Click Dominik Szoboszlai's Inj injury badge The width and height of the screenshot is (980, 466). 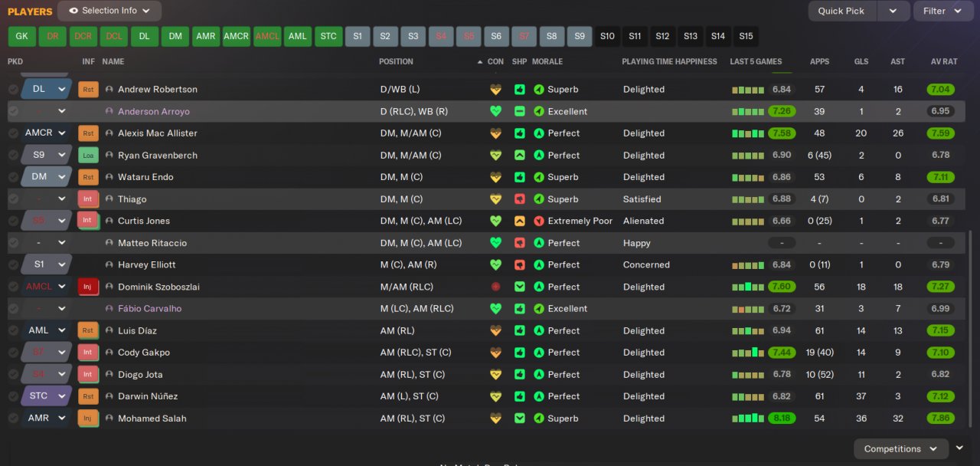click(x=88, y=287)
